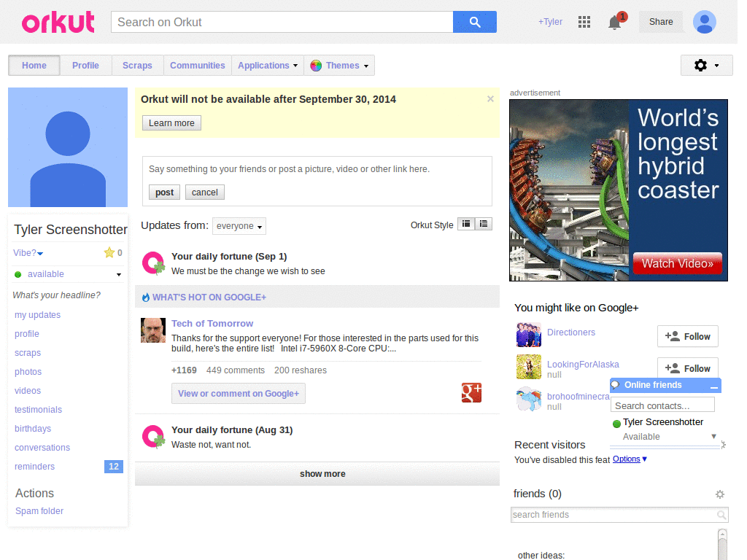Open testimonials in sidebar
The height and width of the screenshot is (560, 747).
38,410
